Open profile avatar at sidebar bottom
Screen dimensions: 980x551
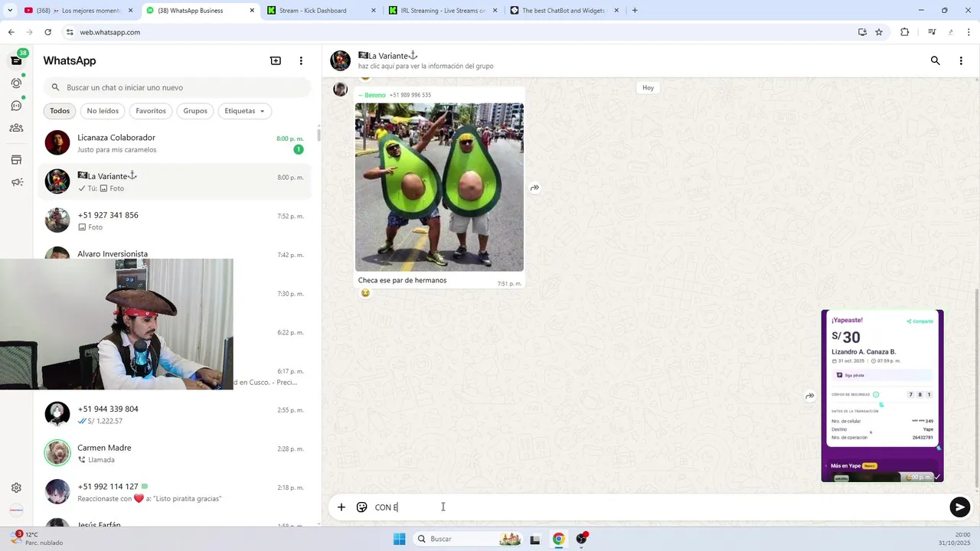coord(16,510)
